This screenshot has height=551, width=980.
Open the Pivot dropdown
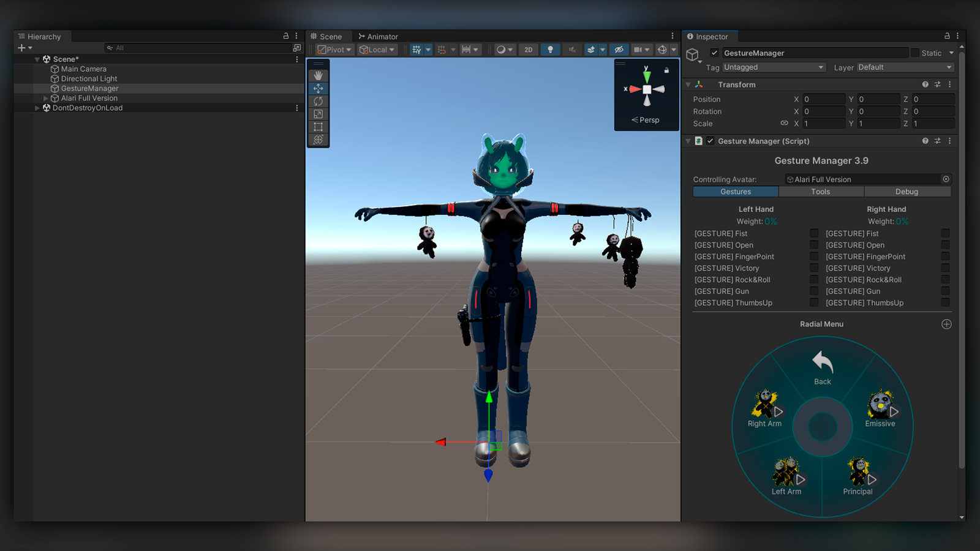(333, 50)
